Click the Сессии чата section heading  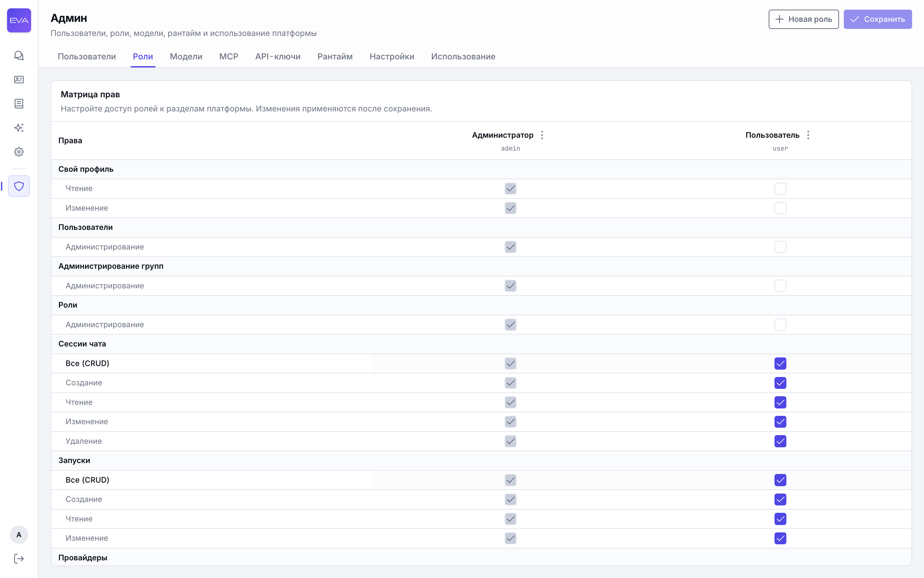[x=82, y=344]
